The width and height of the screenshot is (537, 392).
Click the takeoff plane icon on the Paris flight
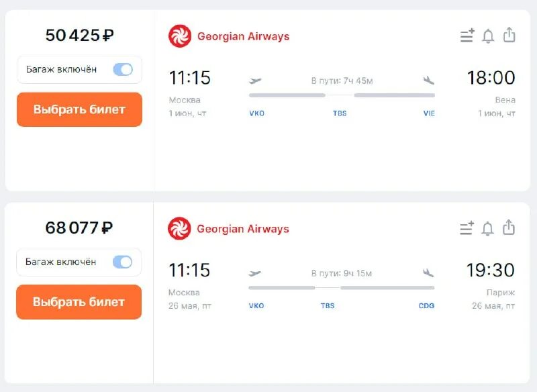255,273
